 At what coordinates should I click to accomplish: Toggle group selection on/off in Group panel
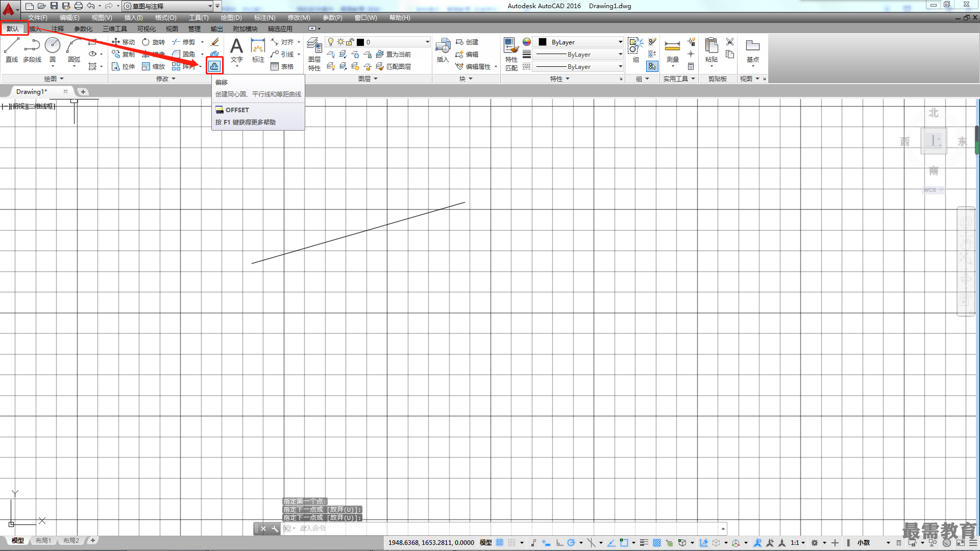pyautogui.click(x=652, y=66)
